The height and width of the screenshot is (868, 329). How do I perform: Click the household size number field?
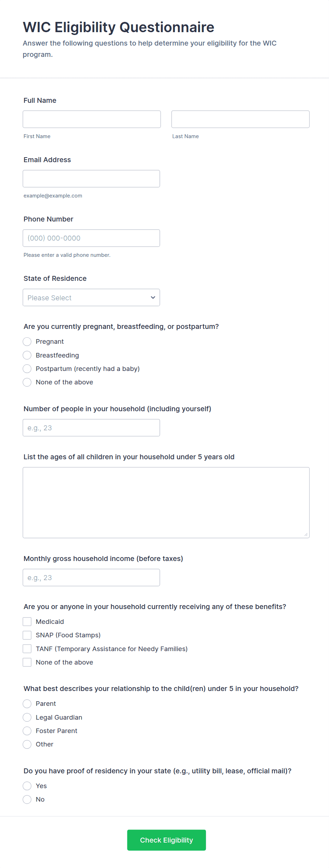coord(91,428)
